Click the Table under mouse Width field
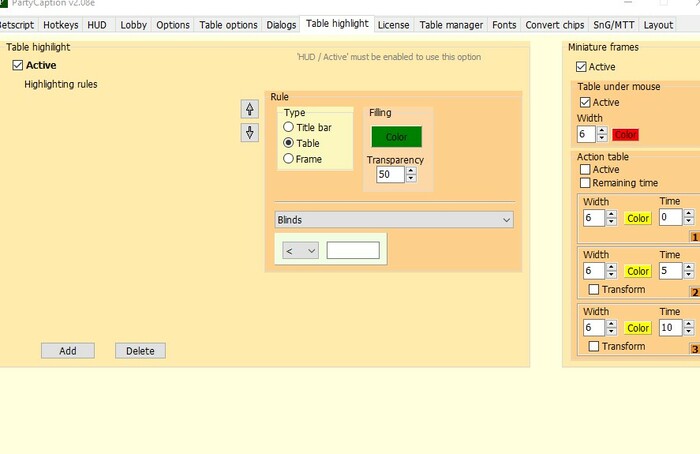 click(x=586, y=134)
